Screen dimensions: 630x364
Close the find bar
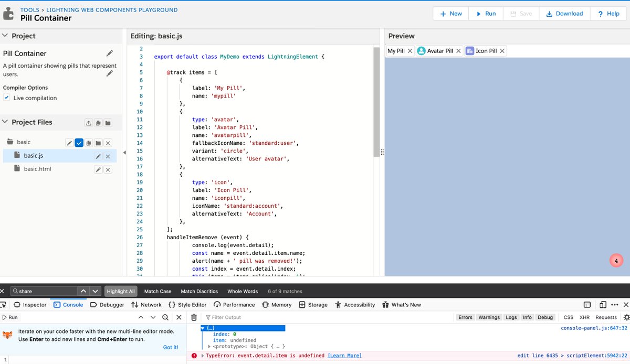tap(2, 291)
